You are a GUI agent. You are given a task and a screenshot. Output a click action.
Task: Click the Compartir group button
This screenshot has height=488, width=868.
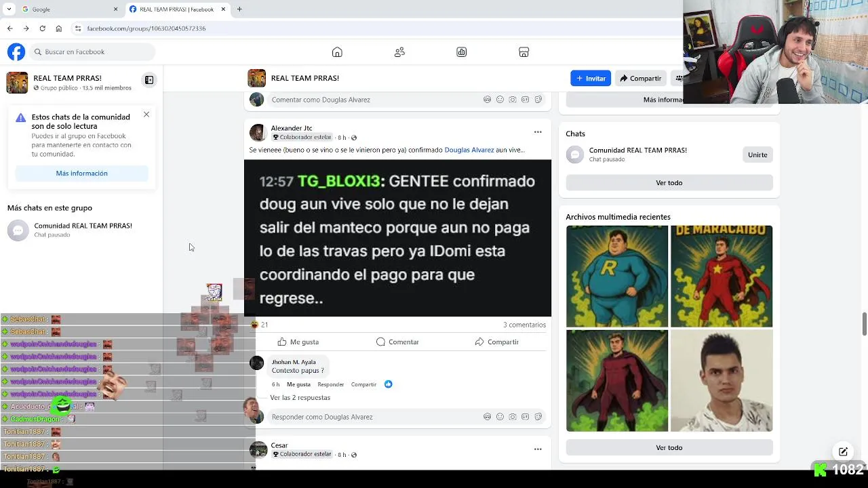pyautogui.click(x=640, y=78)
